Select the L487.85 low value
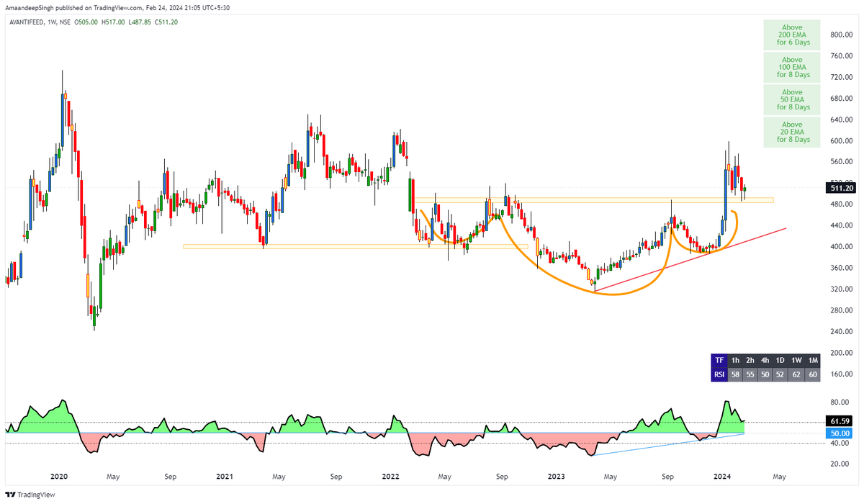Screen dimensions: 864x504 (140, 22)
